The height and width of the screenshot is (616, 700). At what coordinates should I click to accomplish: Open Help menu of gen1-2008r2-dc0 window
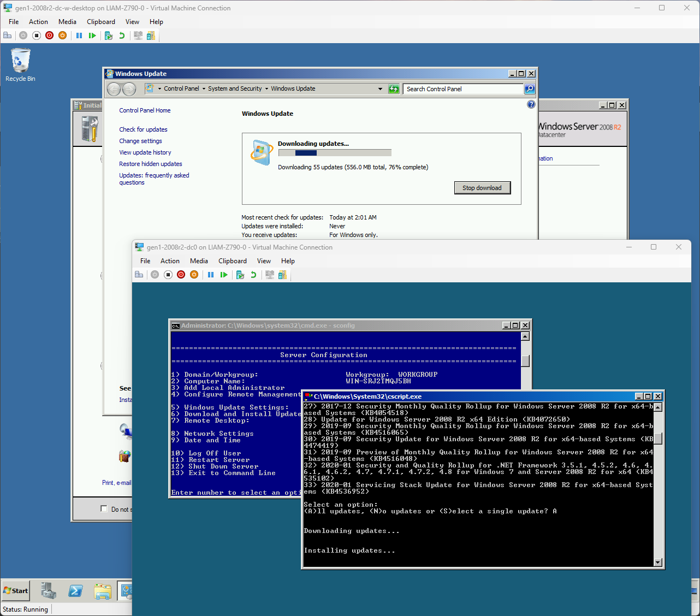pos(288,261)
